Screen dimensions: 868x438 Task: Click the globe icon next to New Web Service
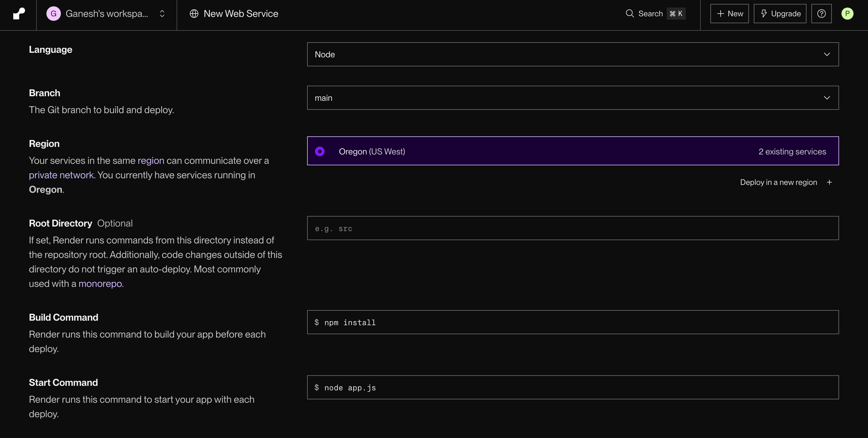195,14
